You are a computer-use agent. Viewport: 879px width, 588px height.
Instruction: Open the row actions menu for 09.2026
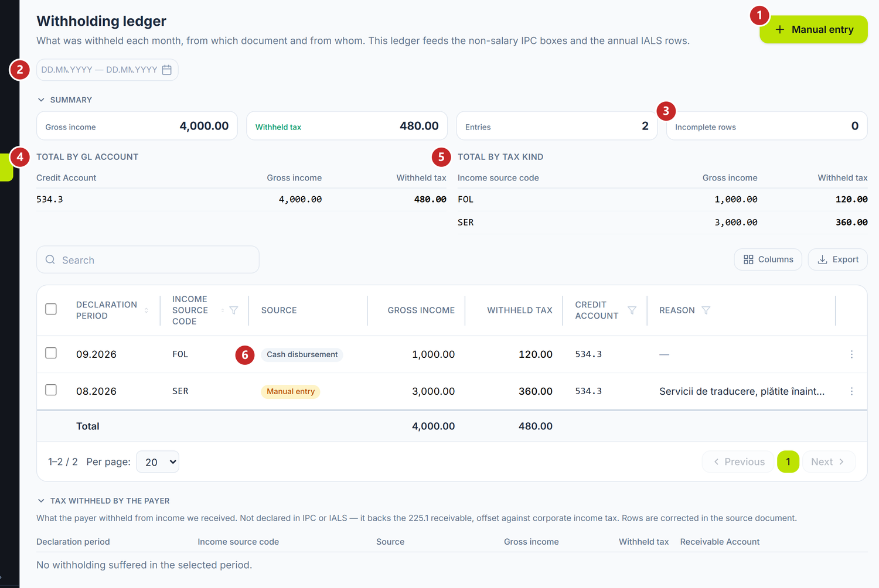(x=851, y=354)
